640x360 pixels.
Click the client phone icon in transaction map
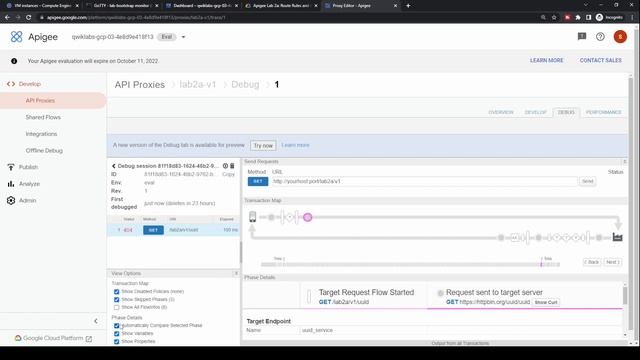253,217
